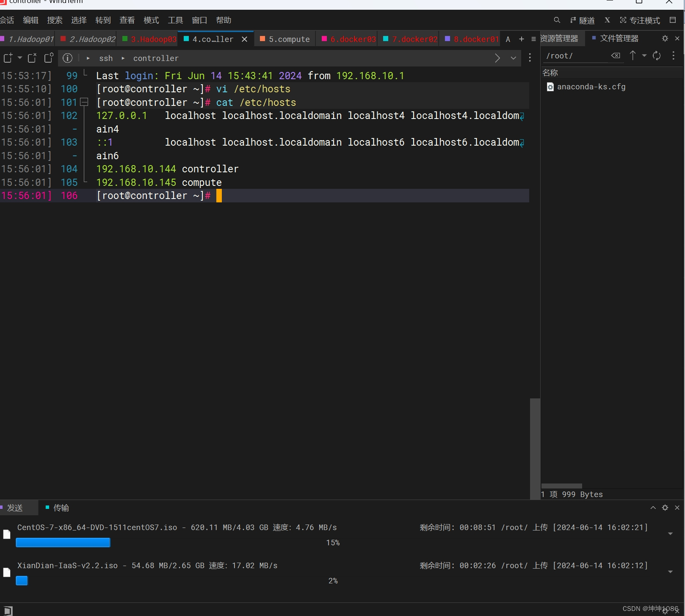Open the 模式 menu
685x616 pixels.
click(x=151, y=20)
